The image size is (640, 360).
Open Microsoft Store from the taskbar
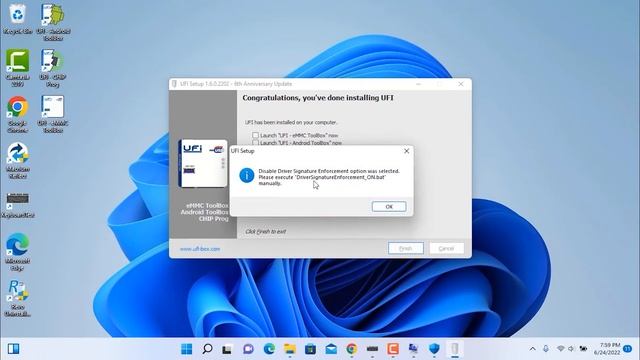click(x=310, y=349)
